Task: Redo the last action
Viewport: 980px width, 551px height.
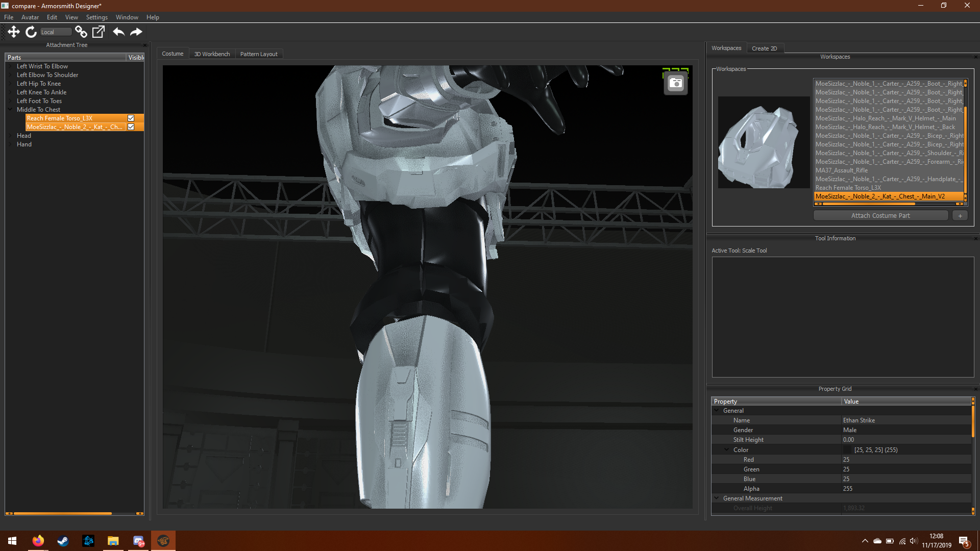Action: tap(136, 32)
